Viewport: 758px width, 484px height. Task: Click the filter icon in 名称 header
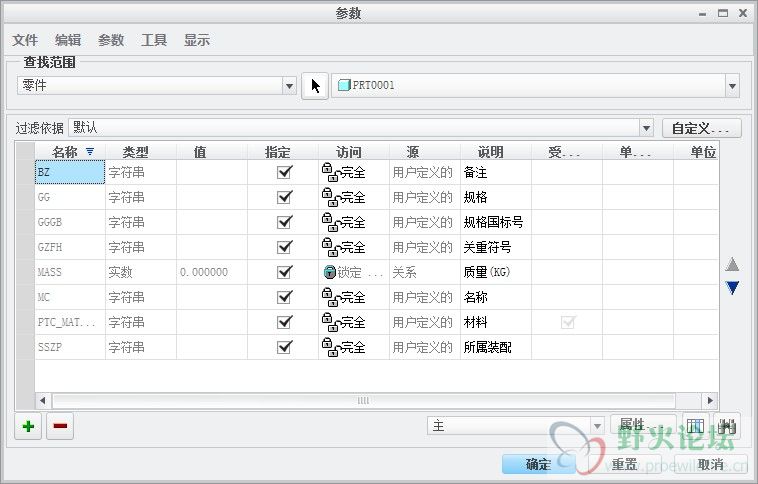click(90, 151)
